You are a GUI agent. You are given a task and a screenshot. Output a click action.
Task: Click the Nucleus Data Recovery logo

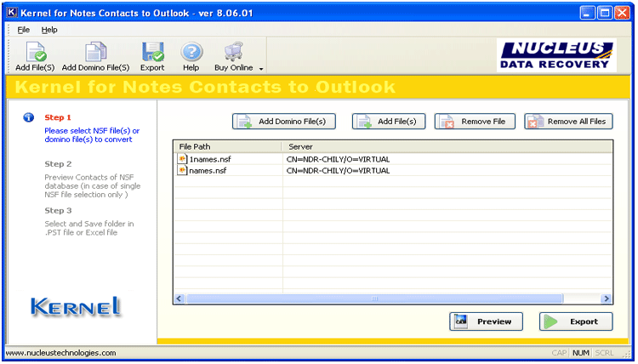(x=556, y=55)
